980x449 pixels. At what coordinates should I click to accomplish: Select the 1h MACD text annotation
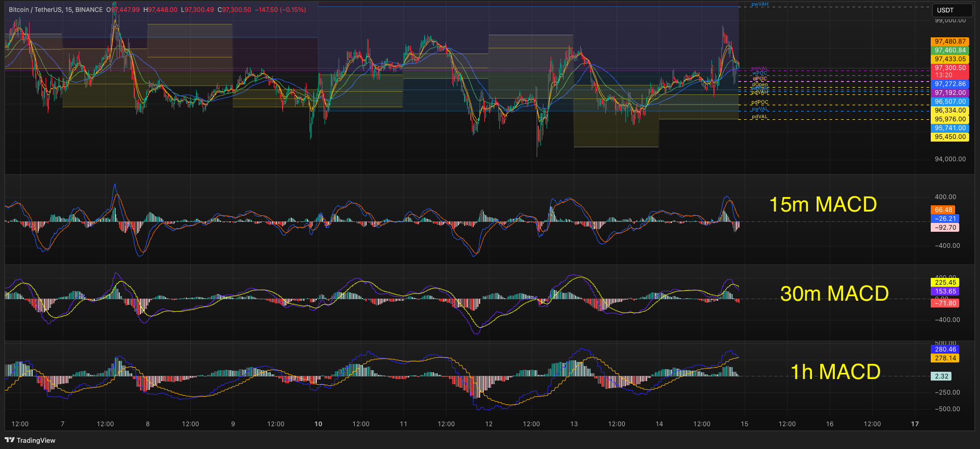pyautogui.click(x=835, y=372)
